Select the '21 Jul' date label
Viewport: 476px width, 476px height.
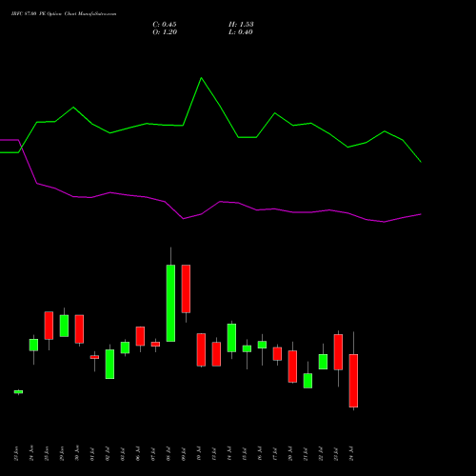[306, 453]
